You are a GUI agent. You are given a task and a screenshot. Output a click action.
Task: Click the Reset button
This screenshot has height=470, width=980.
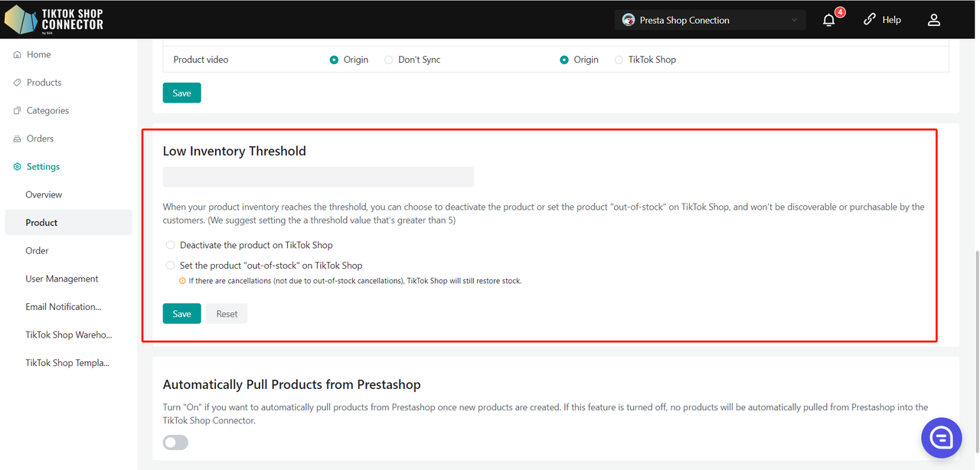coord(227,314)
